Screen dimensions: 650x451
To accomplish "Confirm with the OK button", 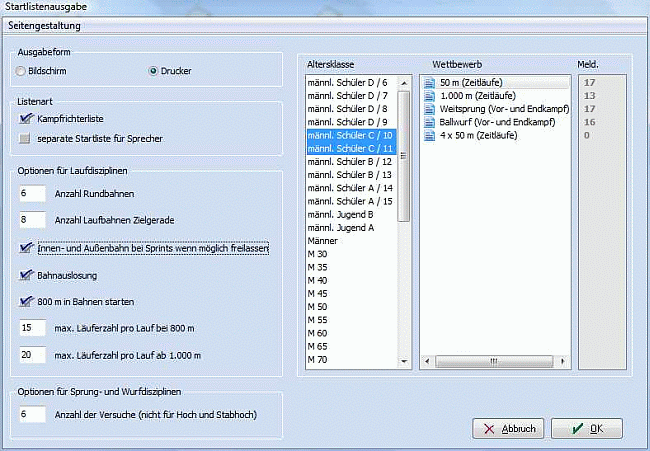I will click(586, 428).
